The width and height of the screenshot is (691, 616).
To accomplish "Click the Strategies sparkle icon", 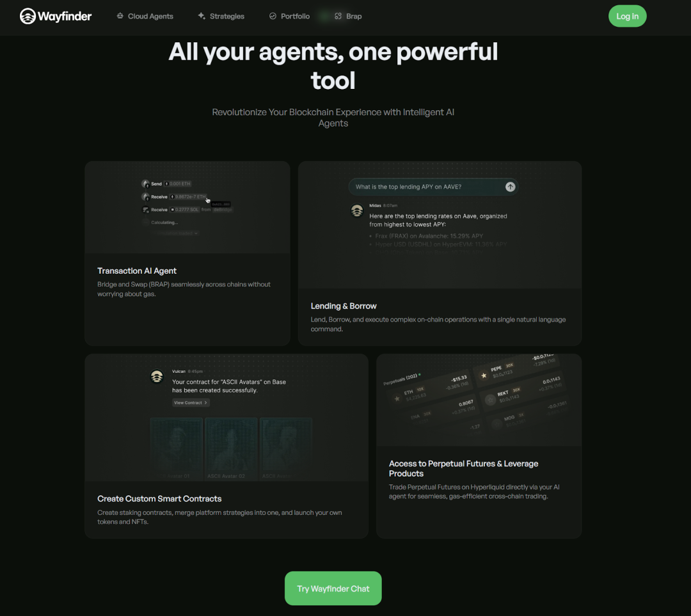I will coord(202,16).
